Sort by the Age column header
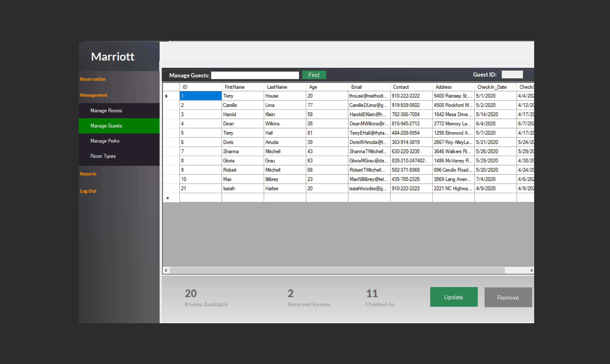Viewport: 610px width, 364px height. pos(327,87)
